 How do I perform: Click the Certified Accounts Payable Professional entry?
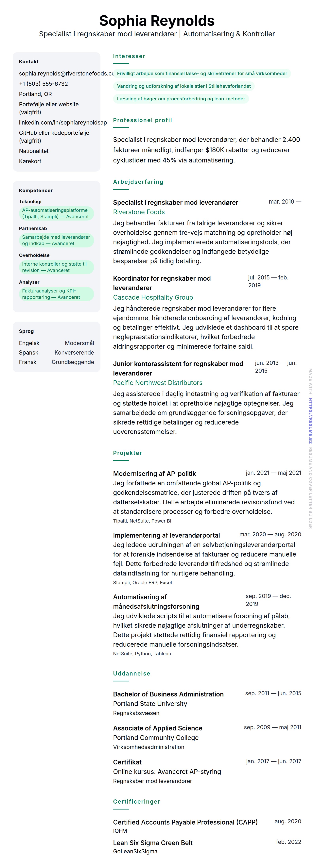(185, 822)
